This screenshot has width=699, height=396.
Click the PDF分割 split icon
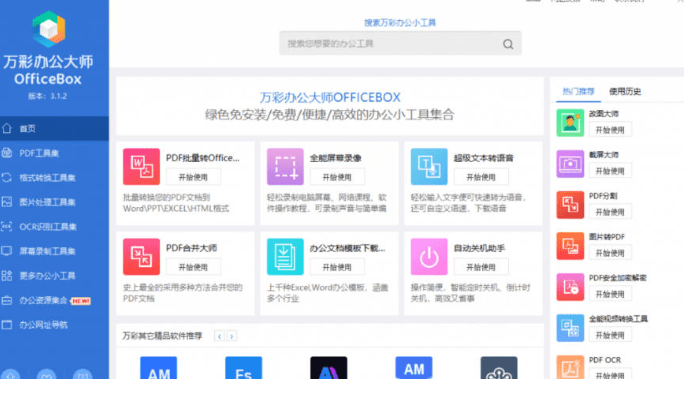coord(570,205)
